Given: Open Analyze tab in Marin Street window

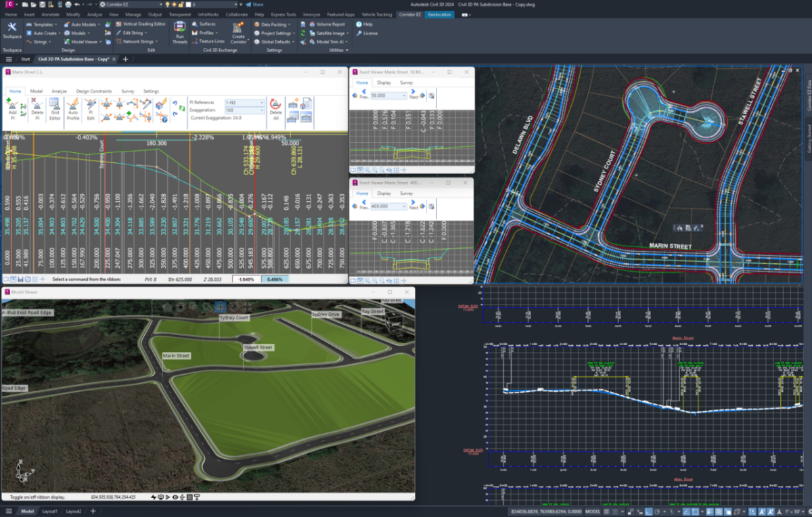Looking at the screenshot, I should (x=59, y=91).
